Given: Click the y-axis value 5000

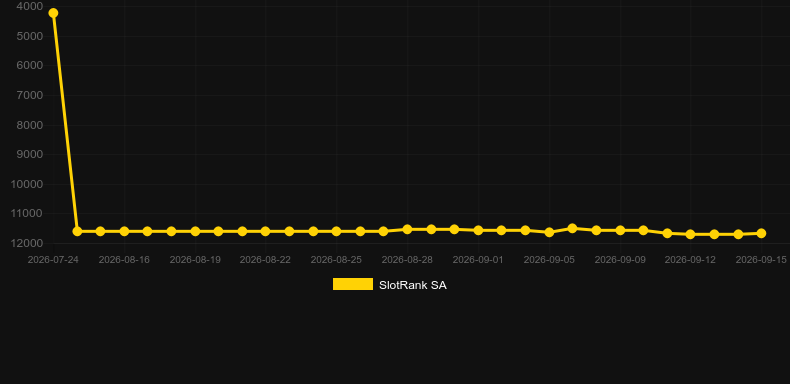Looking at the screenshot, I should pos(30,36).
